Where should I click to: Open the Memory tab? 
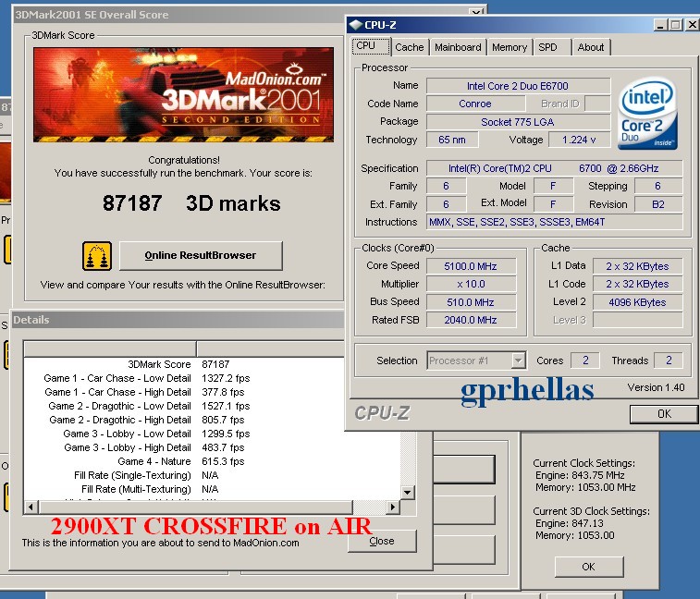pos(510,47)
